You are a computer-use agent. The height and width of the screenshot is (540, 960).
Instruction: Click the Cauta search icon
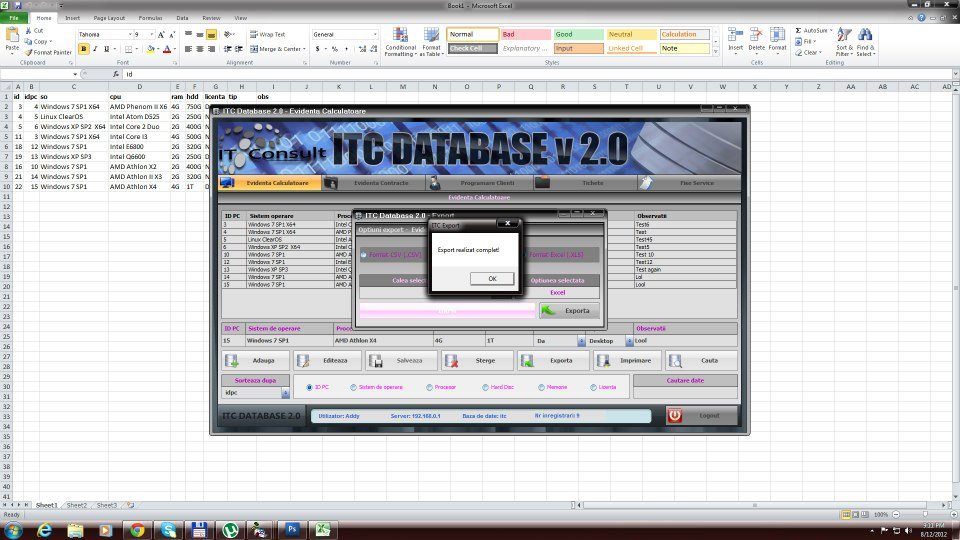pyautogui.click(x=676, y=361)
